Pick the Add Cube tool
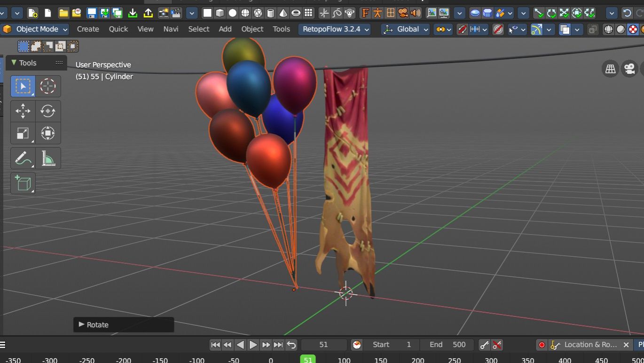Viewport: 644px width, 363px height. (x=23, y=183)
